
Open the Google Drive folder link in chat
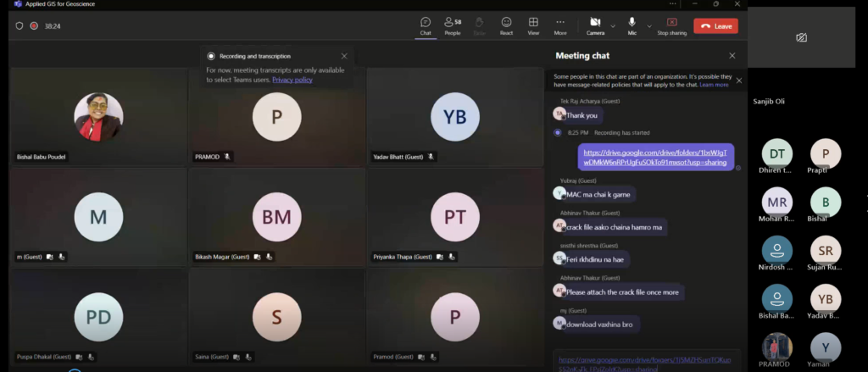tap(655, 157)
